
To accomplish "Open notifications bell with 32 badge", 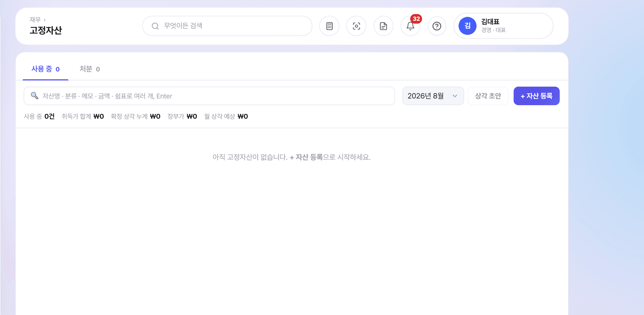I will 411,26.
